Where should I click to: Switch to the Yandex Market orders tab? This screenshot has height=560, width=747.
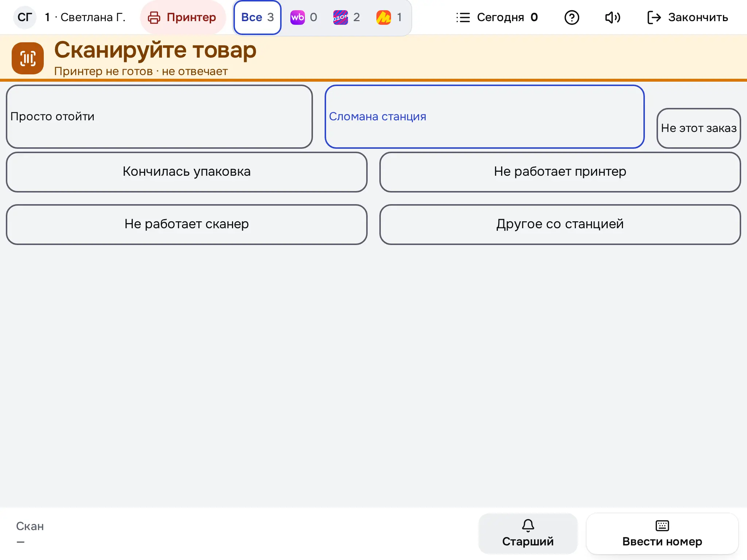390,17
